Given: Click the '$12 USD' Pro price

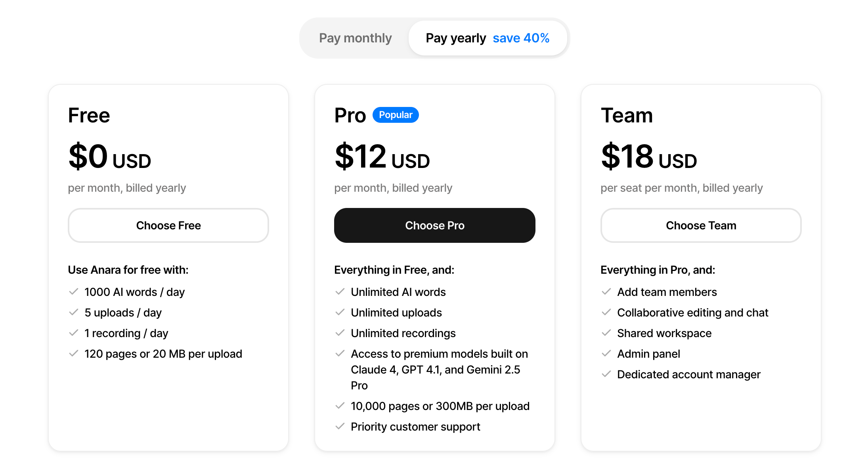Looking at the screenshot, I should [x=382, y=158].
